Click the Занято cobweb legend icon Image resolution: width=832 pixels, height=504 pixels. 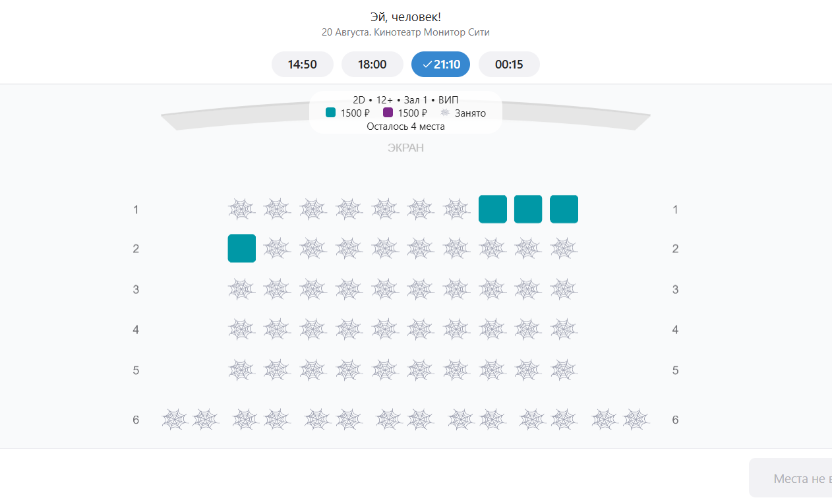click(x=445, y=113)
